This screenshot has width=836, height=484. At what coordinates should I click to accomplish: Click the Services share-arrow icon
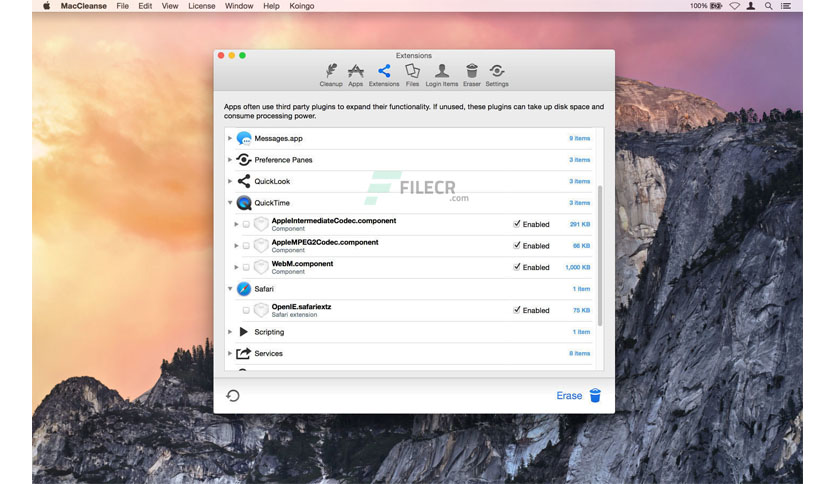(x=244, y=353)
